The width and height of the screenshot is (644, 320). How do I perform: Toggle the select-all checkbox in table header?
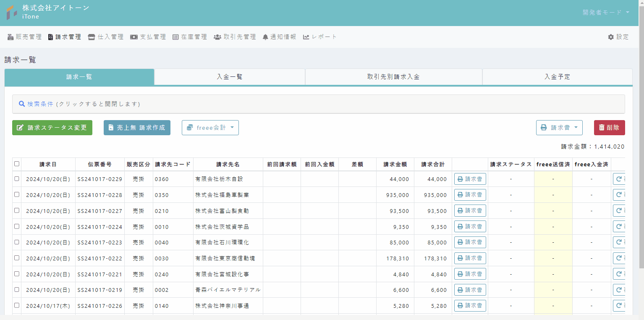pyautogui.click(x=17, y=164)
